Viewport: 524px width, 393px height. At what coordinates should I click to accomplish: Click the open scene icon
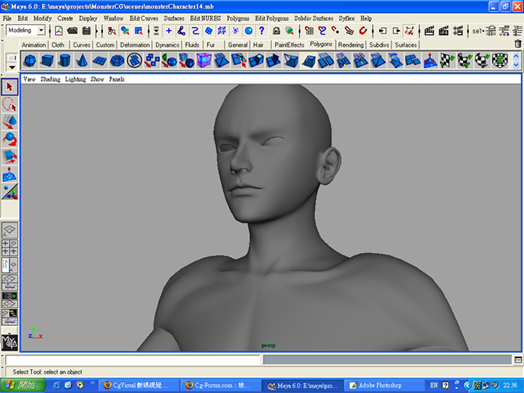72,31
